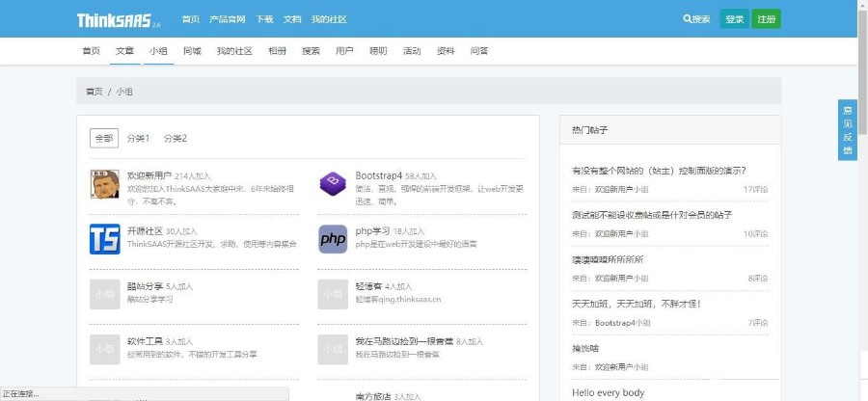Viewport: 868px width, 401px height.
Task: Click the gray placeholder icon beside 软件工具
Action: [104, 350]
